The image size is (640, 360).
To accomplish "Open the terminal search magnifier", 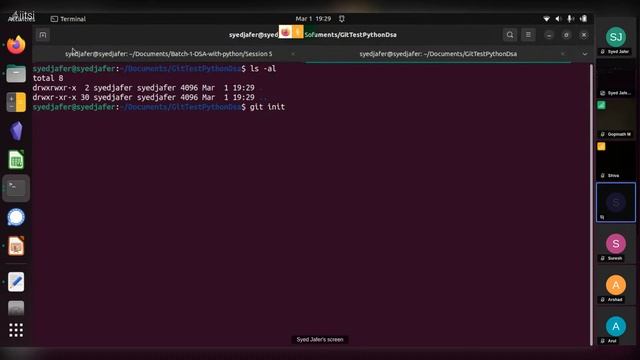I will (x=510, y=35).
